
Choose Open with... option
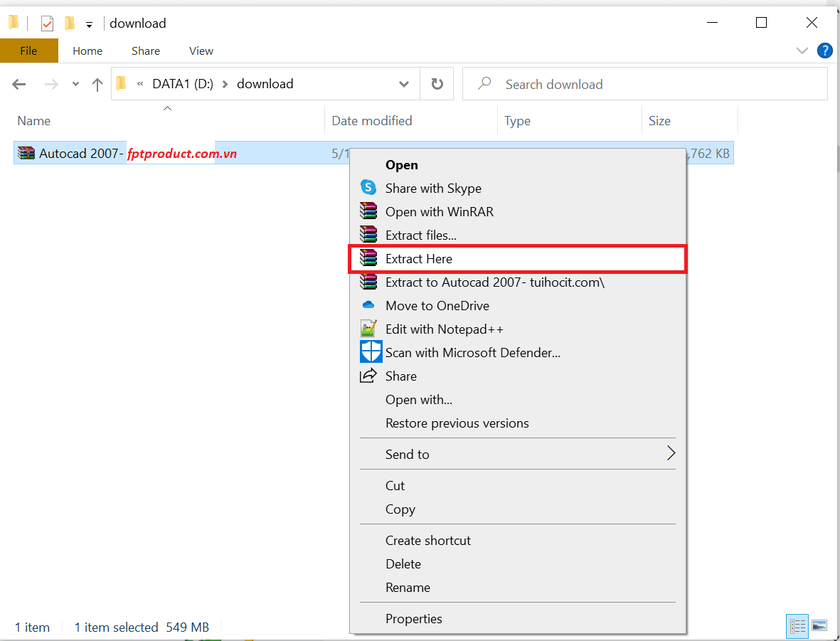point(518,400)
